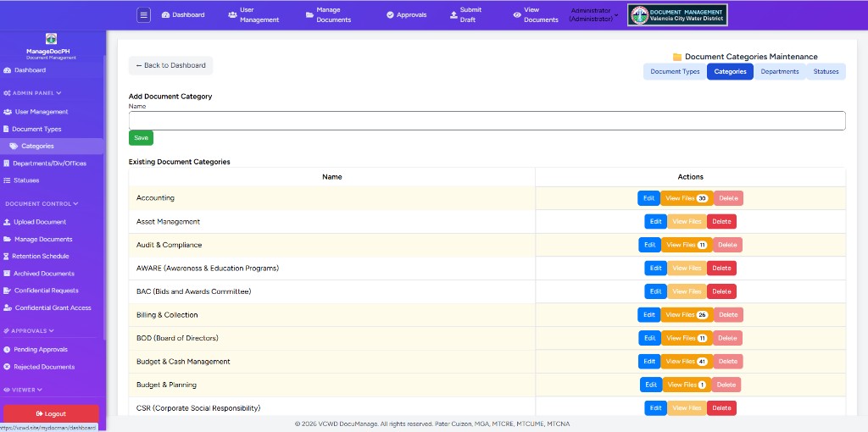Open Dashboard in top navigation
This screenshot has width=868, height=432.
click(x=183, y=15)
